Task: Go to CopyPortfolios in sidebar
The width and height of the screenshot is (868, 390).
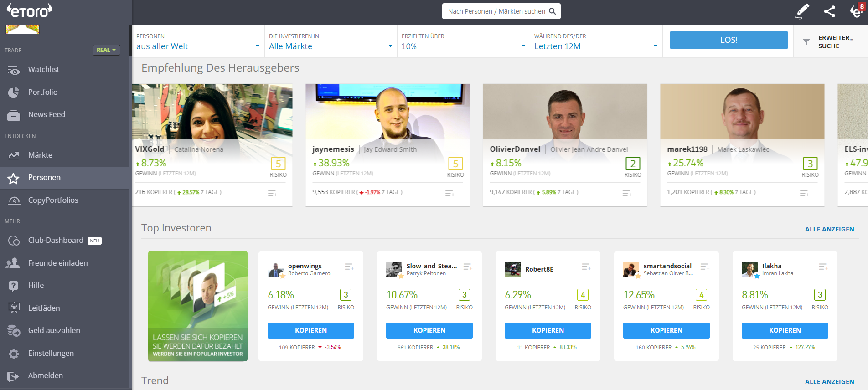Action: pos(53,200)
